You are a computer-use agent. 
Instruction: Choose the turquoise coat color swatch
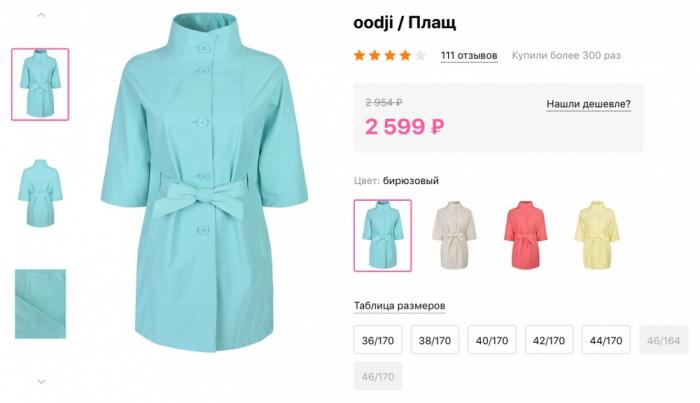coord(382,235)
